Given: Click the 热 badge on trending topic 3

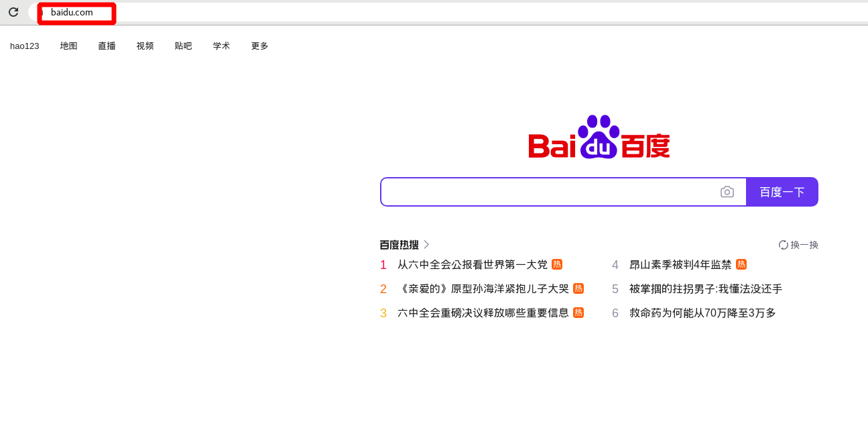Looking at the screenshot, I should pos(578,313).
